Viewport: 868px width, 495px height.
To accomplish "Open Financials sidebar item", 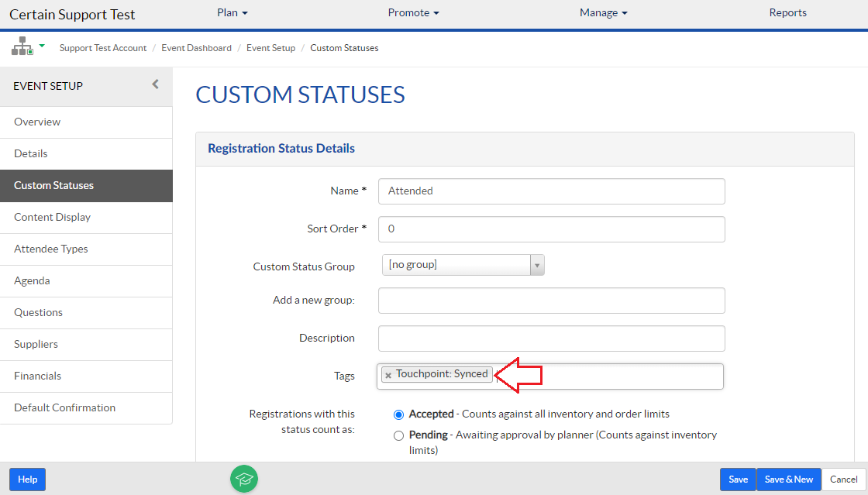I will pos(86,376).
